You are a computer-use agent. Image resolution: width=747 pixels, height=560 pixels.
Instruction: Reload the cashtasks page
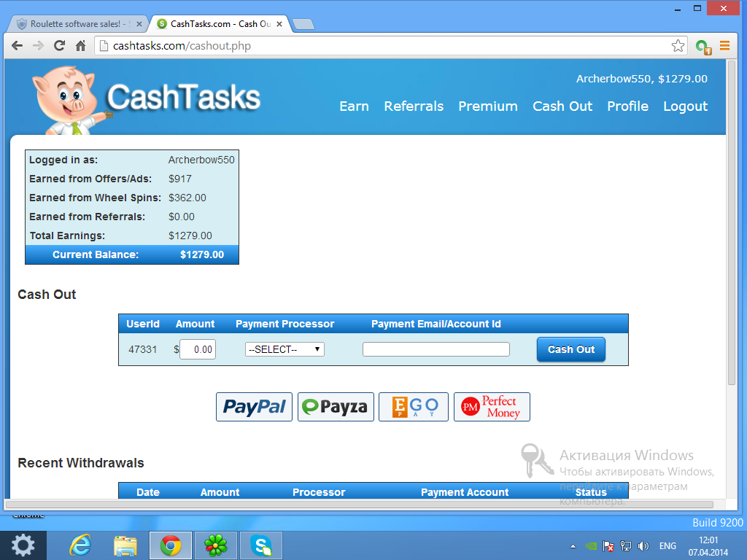click(59, 46)
